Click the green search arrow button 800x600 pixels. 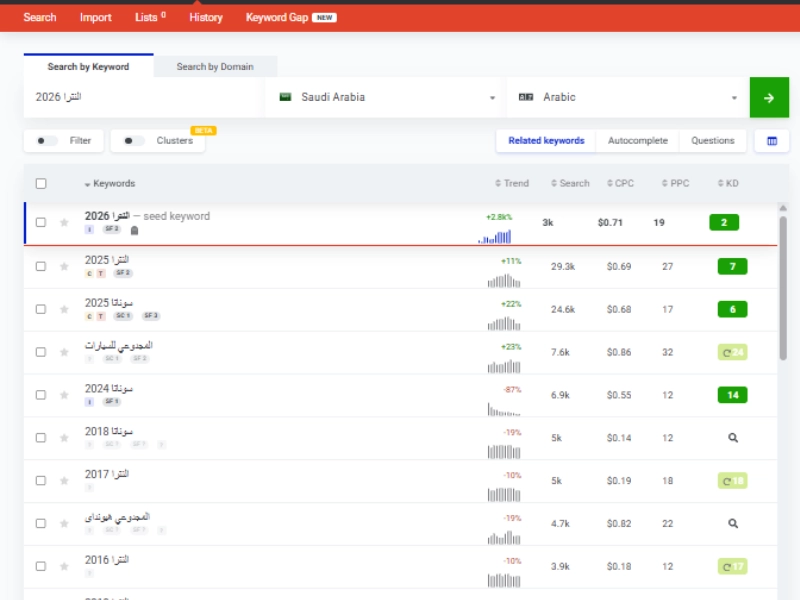[768, 98]
